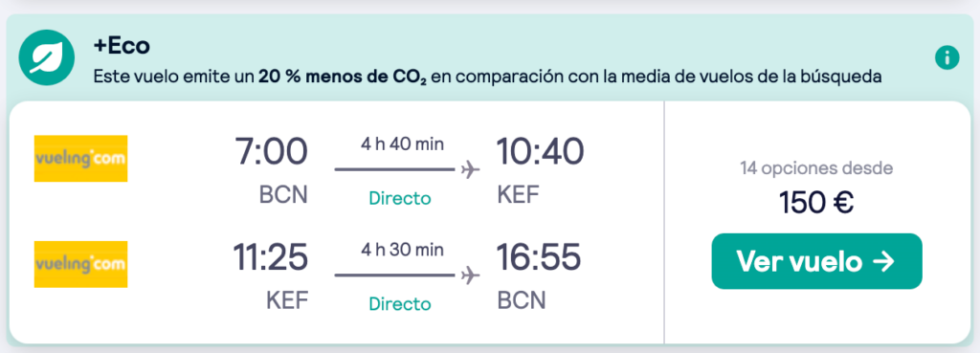
Task: Click the +Eco heading
Action: 122,46
